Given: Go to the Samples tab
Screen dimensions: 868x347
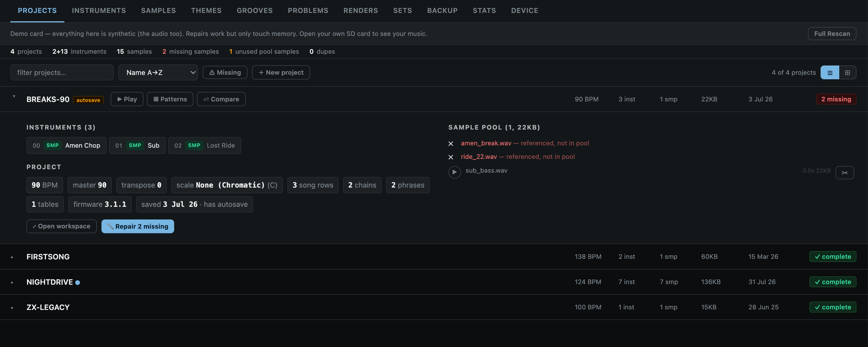Looking at the screenshot, I should (x=158, y=10).
